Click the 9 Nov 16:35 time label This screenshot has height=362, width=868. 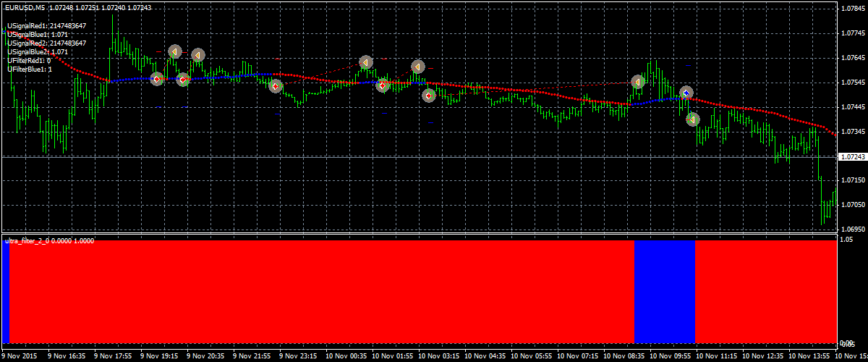tap(67, 356)
